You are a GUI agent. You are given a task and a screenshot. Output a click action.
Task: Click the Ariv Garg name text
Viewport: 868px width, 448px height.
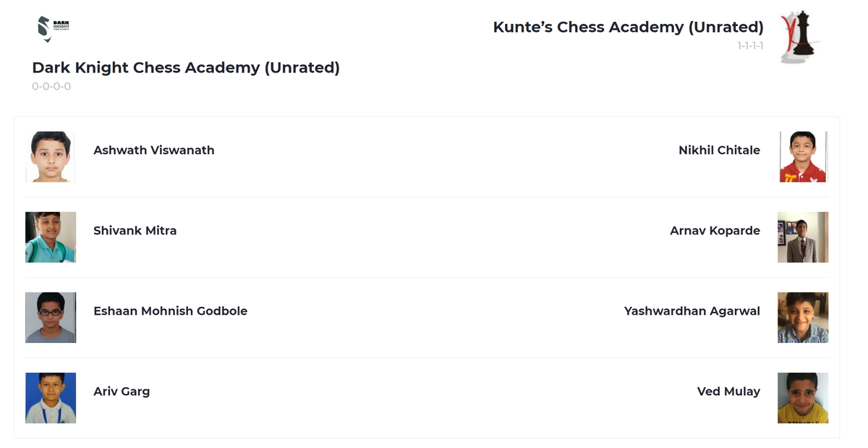point(122,392)
